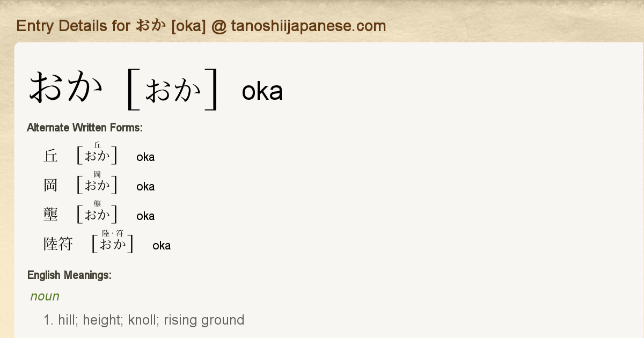Click the furigana reading beside 陸符
Viewport: 644px width, 338px height.
[x=113, y=244]
